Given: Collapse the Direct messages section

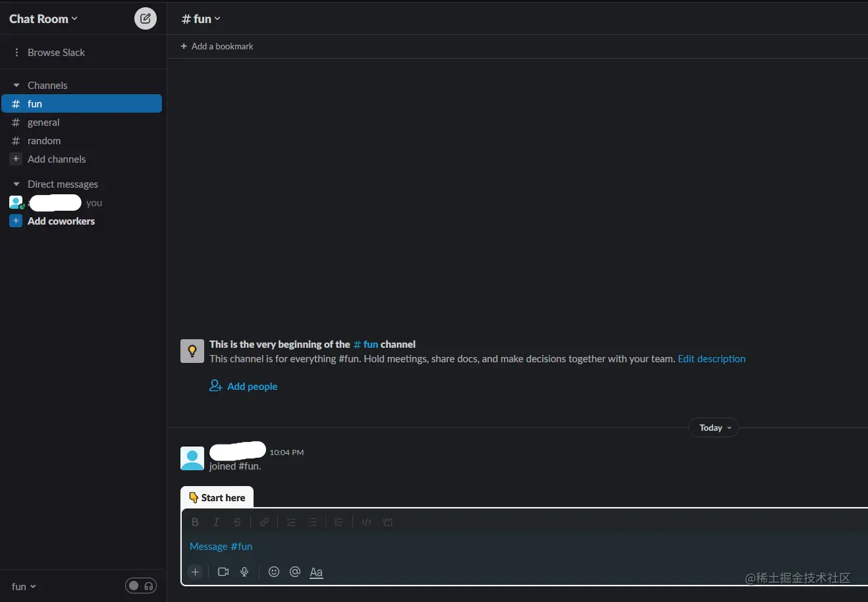Looking at the screenshot, I should click(16, 184).
